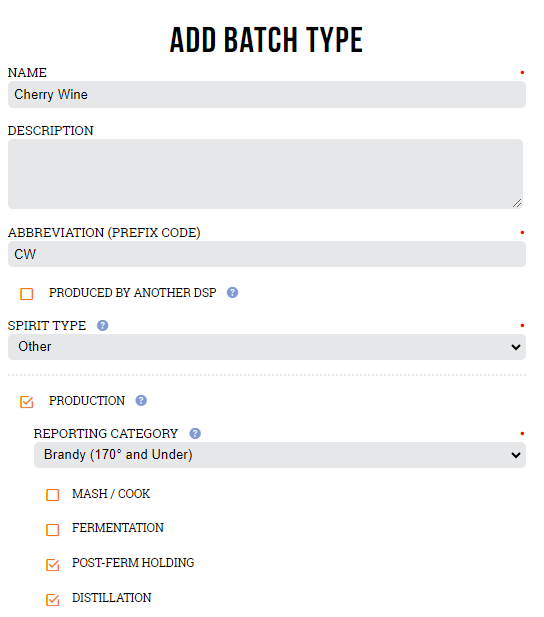Click the description textarea resize grip
Screen dimensions: 544x617
517,203
